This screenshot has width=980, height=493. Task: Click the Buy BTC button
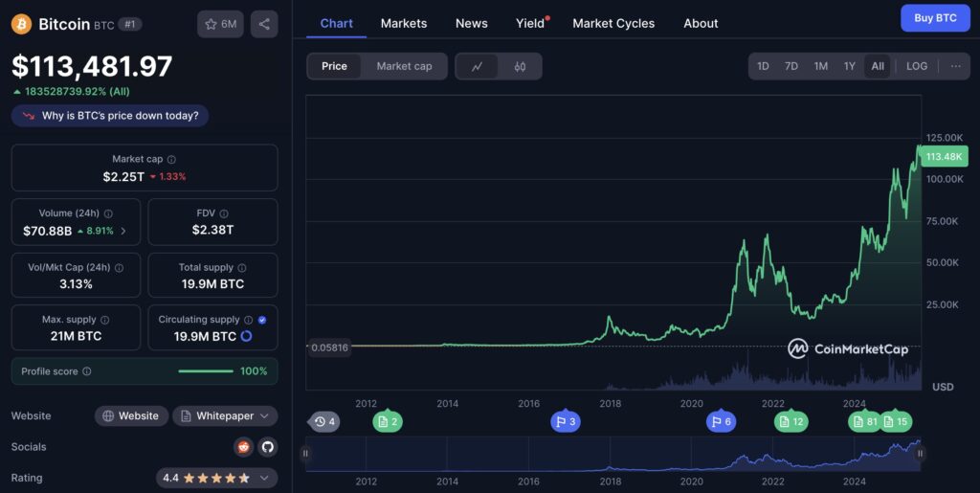point(935,18)
